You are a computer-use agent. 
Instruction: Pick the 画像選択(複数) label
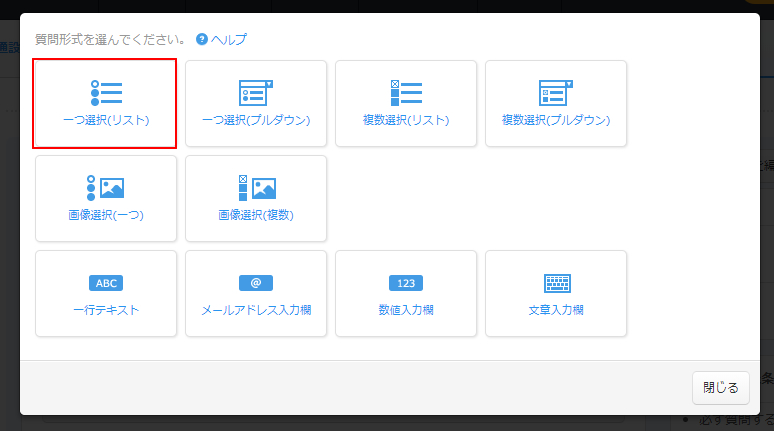tap(256, 215)
